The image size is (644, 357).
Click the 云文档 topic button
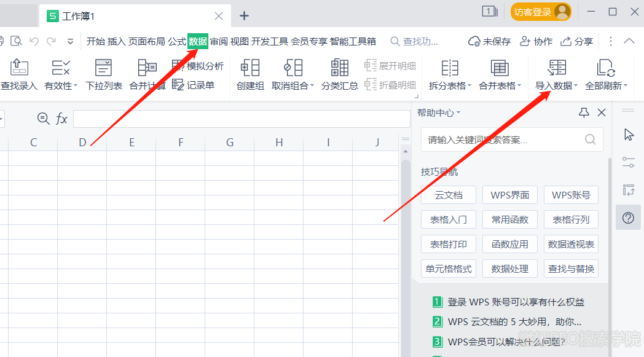[x=449, y=195]
